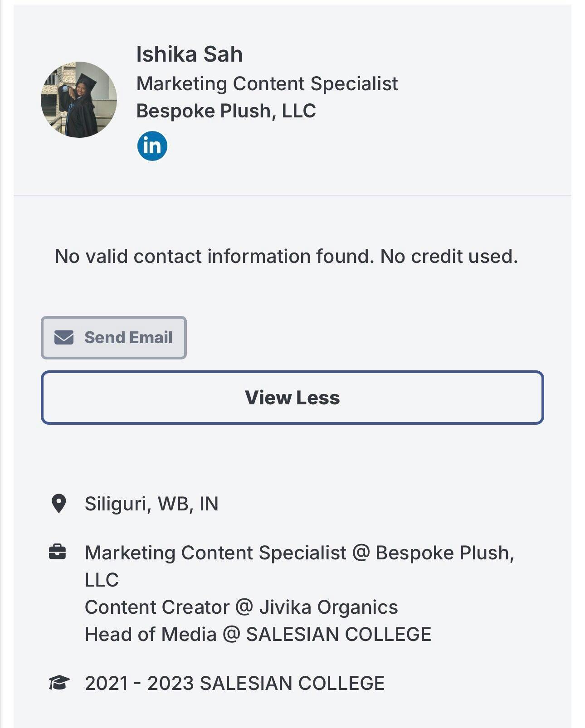
Task: Click the location pin icon
Action: click(x=58, y=504)
